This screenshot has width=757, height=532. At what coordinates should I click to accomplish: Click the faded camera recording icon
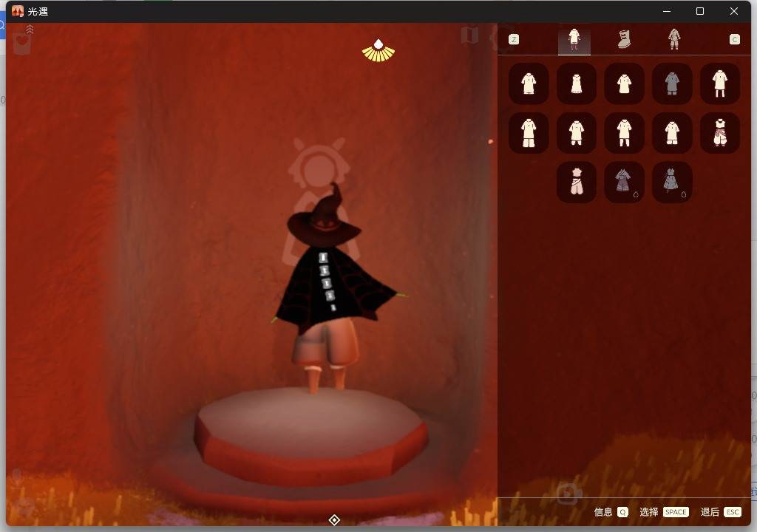click(569, 494)
